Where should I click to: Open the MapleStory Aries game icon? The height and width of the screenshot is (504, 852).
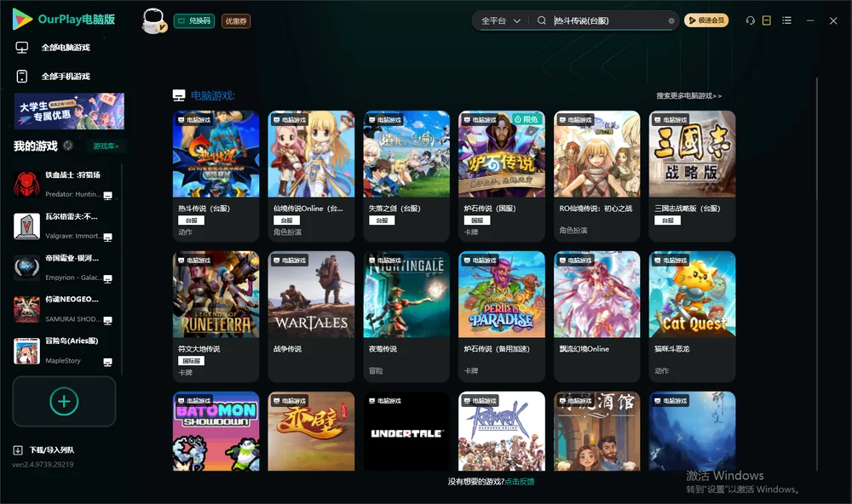26,351
